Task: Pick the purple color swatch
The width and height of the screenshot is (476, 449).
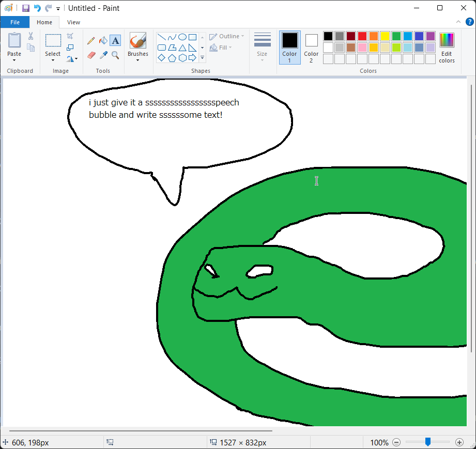Action: [431, 36]
